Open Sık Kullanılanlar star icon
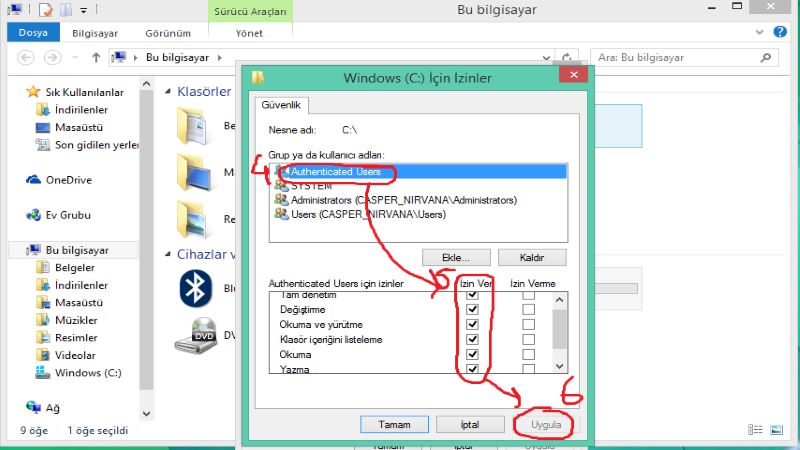Image resolution: width=800 pixels, height=450 pixels. pos(33,92)
